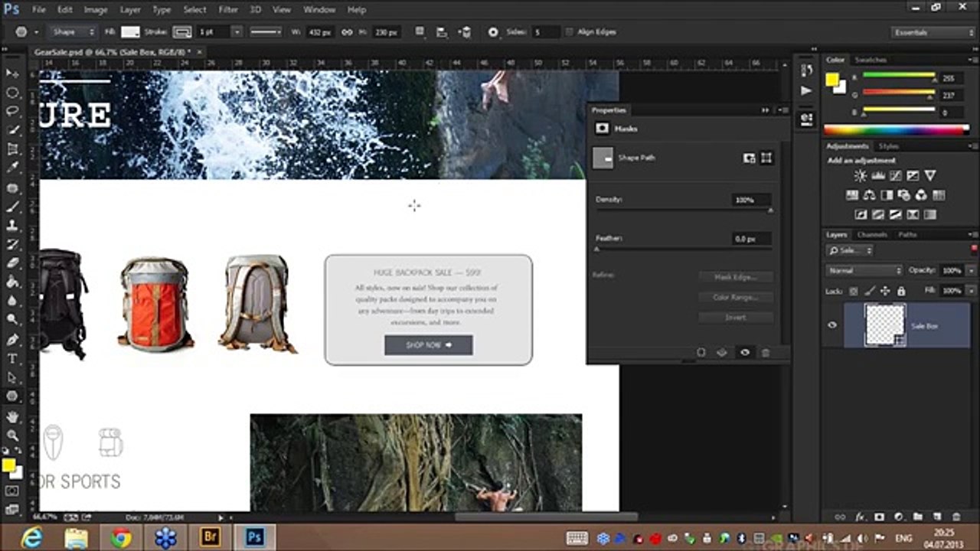Open the stroke width dropdown arrow
The height and width of the screenshot is (551, 980).
coord(237,32)
